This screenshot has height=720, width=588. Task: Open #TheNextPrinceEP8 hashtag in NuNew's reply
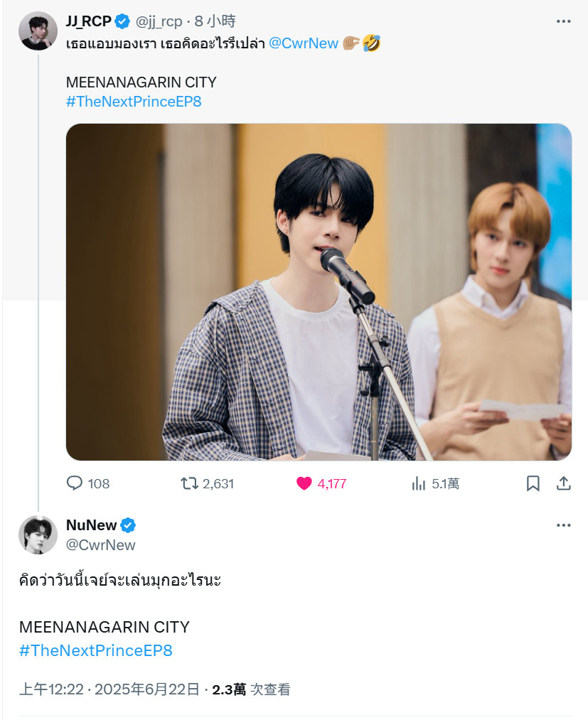pyautogui.click(x=95, y=650)
